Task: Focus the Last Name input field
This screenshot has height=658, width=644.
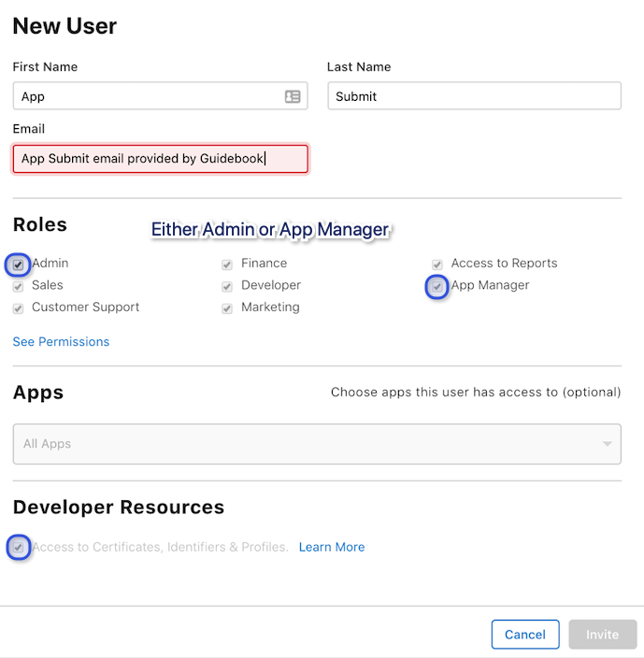Action: [x=474, y=96]
